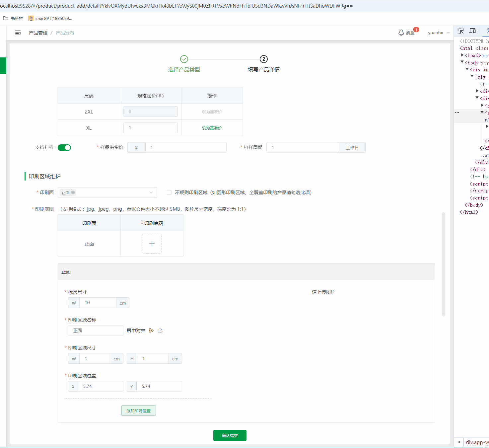Open the 书签栏 bookmarks folder
The image size is (489, 448).
coord(13,18)
